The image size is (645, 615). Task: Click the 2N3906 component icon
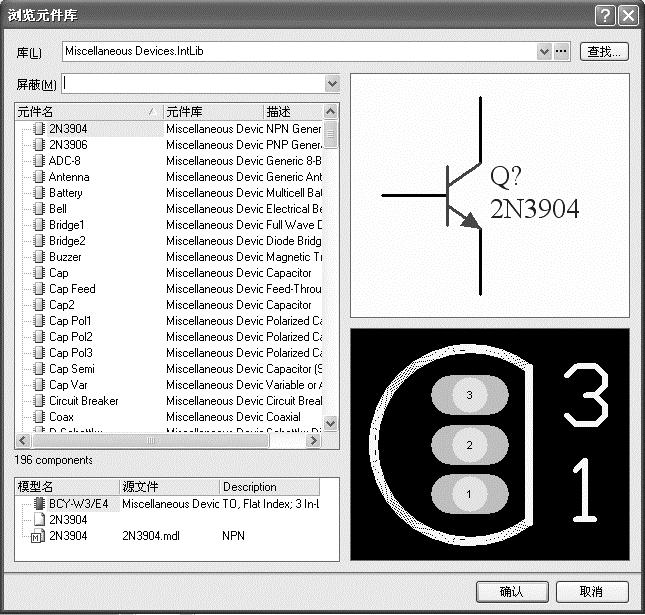39,145
